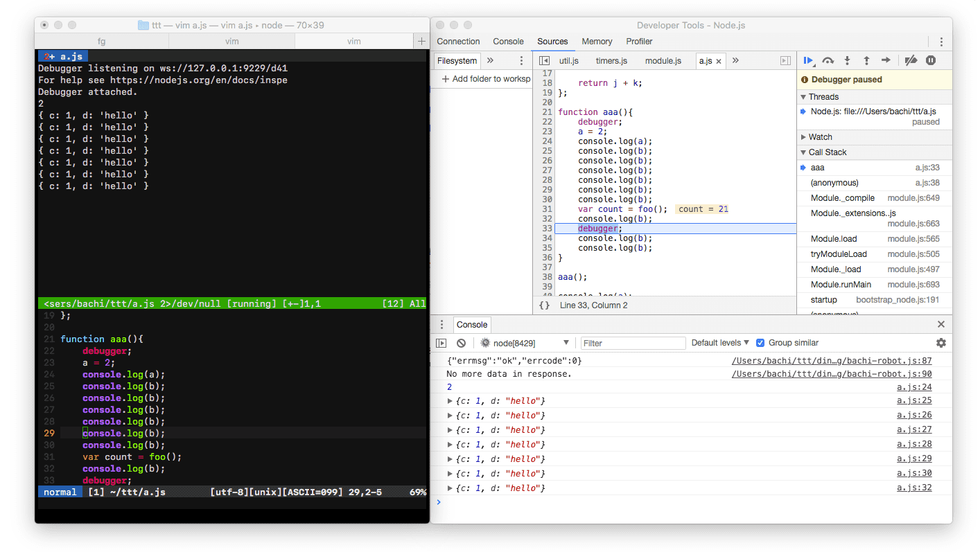Click the Deactivate breakpoints icon
The height and width of the screenshot is (552, 980).
tap(911, 61)
